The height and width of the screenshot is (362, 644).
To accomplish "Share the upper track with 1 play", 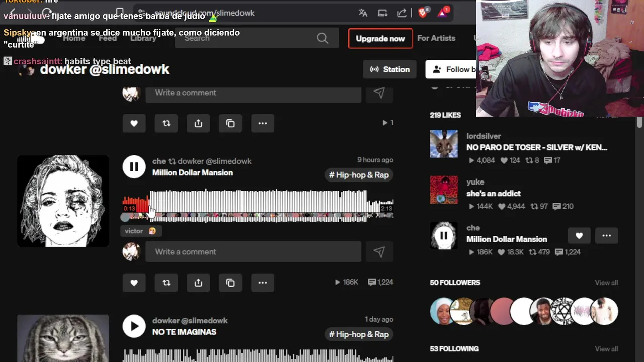I will click(198, 123).
